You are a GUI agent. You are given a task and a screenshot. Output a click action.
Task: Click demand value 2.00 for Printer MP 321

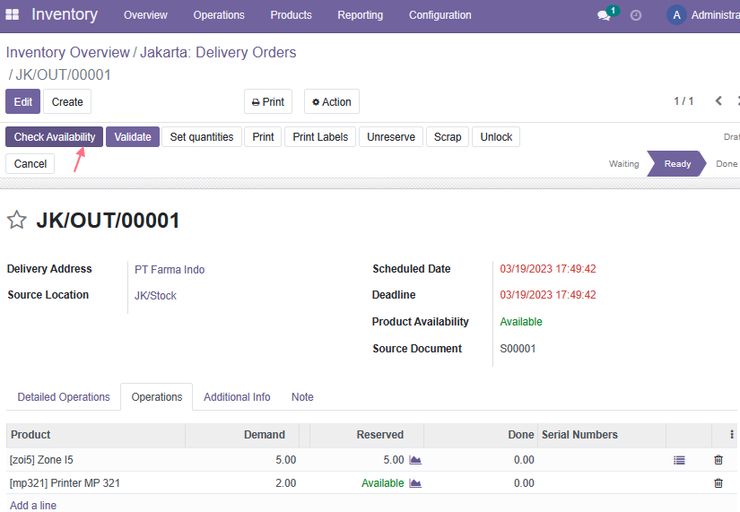click(x=286, y=483)
